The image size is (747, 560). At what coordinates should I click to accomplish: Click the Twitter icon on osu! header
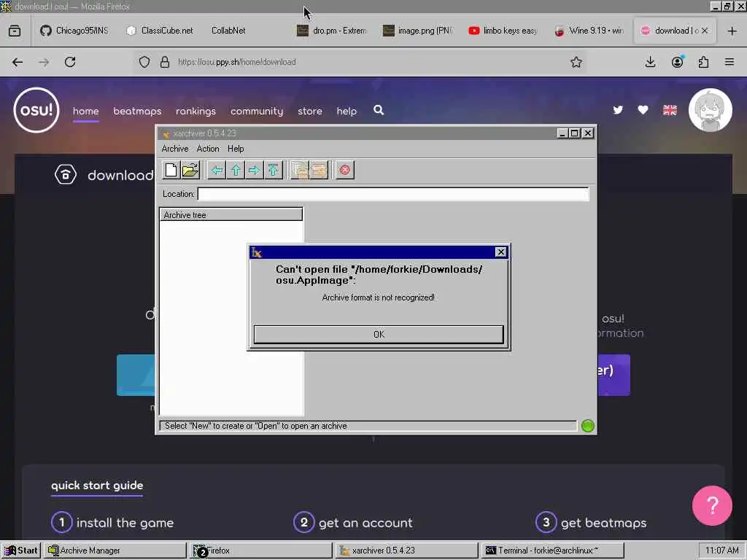pyautogui.click(x=618, y=110)
